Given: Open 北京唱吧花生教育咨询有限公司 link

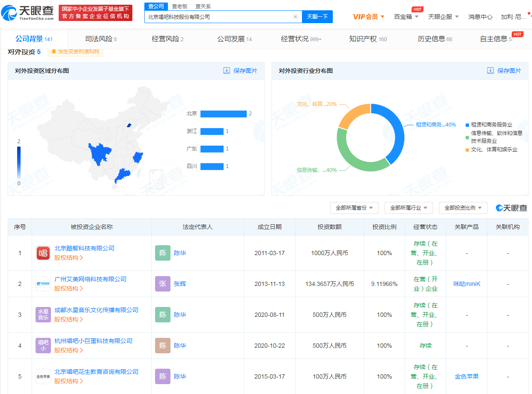Looking at the screenshot, I should pos(96,372).
